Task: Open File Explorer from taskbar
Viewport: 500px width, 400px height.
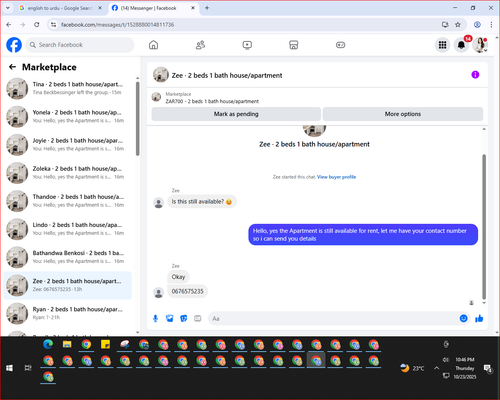Action: click(67, 345)
